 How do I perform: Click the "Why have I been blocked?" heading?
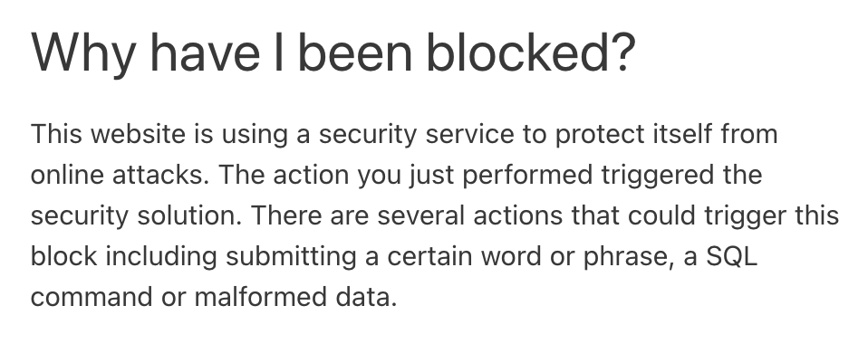333,53
